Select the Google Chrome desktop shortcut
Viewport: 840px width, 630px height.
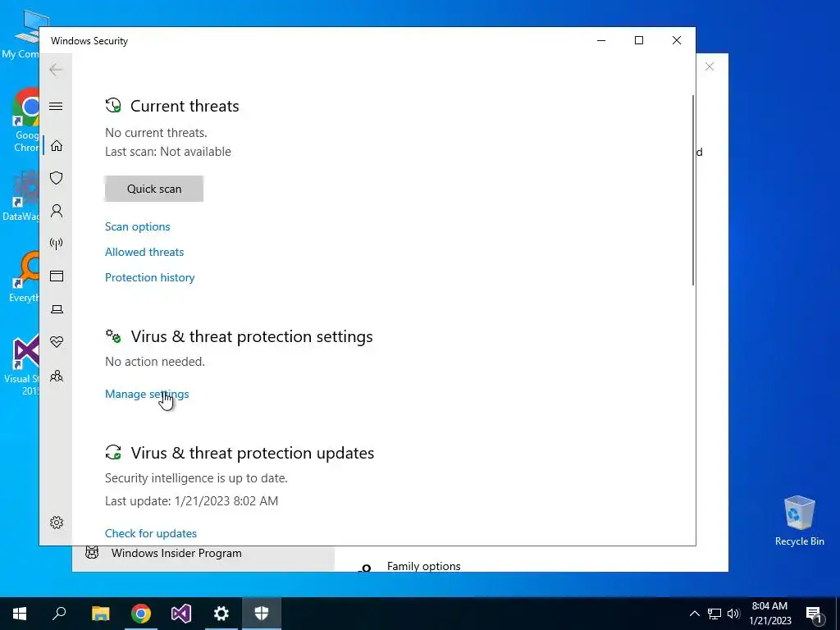click(x=26, y=120)
